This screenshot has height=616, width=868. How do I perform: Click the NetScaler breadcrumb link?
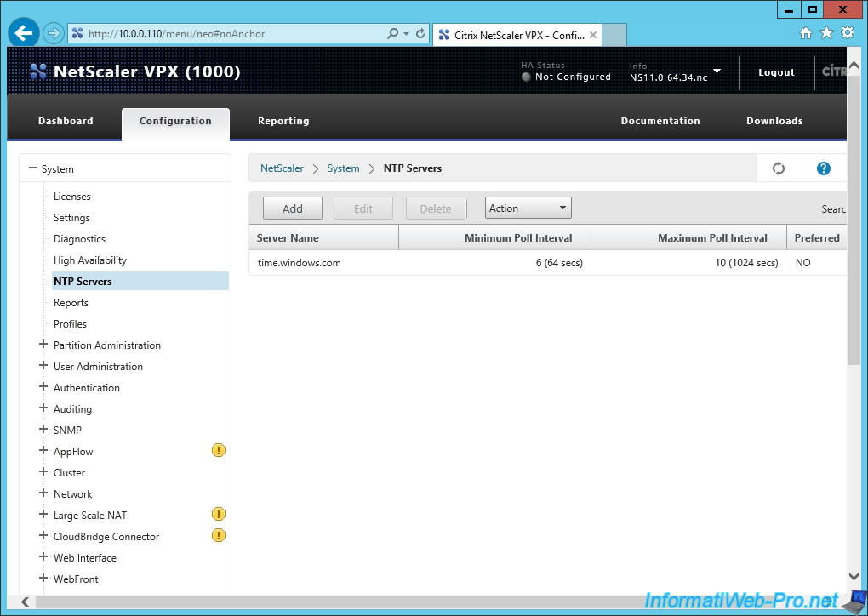(x=282, y=168)
